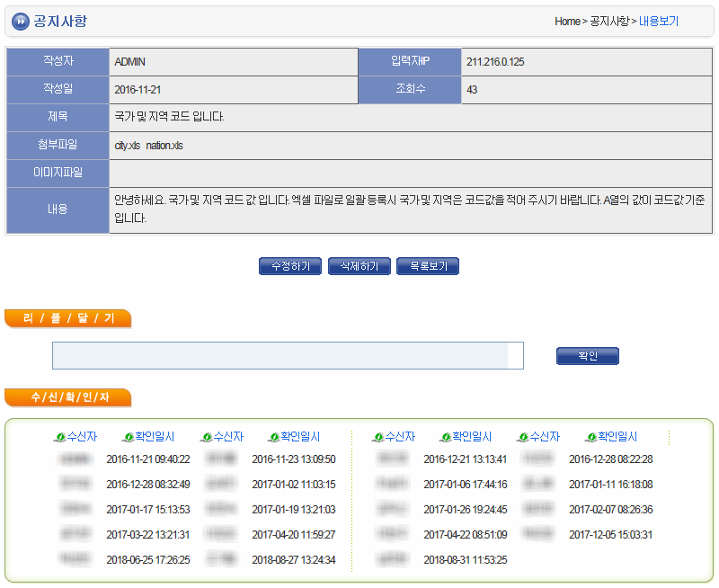
Task: Download the nation.xls attachment
Action: [164, 146]
